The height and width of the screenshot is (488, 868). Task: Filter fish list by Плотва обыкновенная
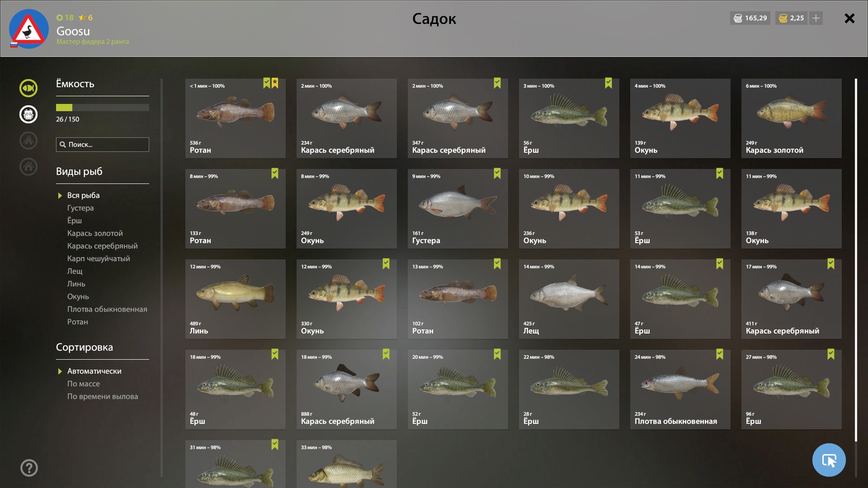[x=107, y=309]
